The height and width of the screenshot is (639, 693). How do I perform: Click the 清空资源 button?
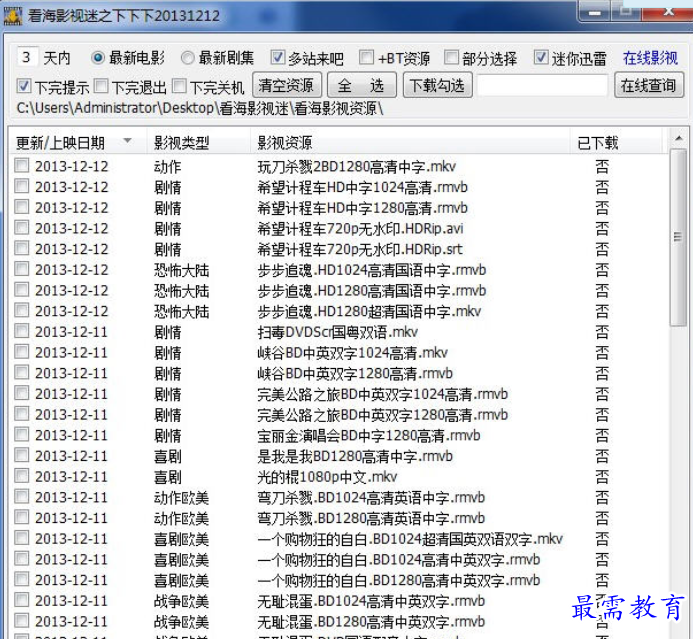tap(287, 85)
